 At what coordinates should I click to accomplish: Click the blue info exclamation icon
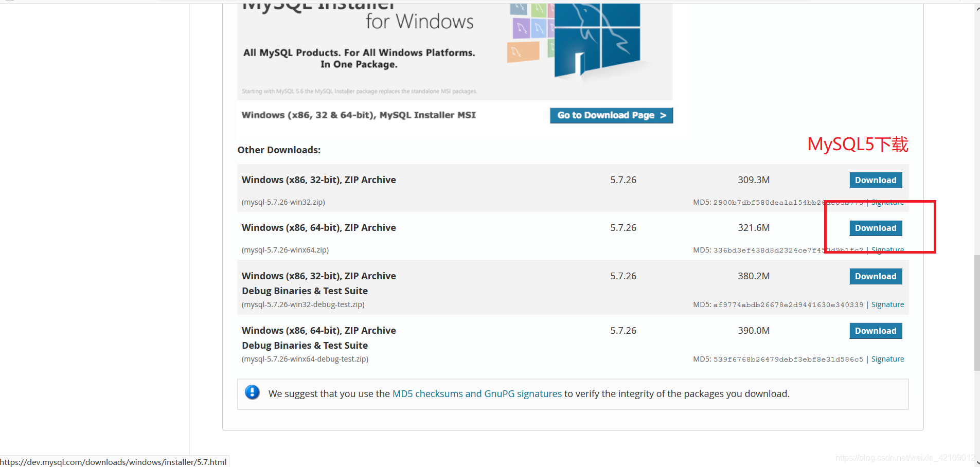click(252, 392)
